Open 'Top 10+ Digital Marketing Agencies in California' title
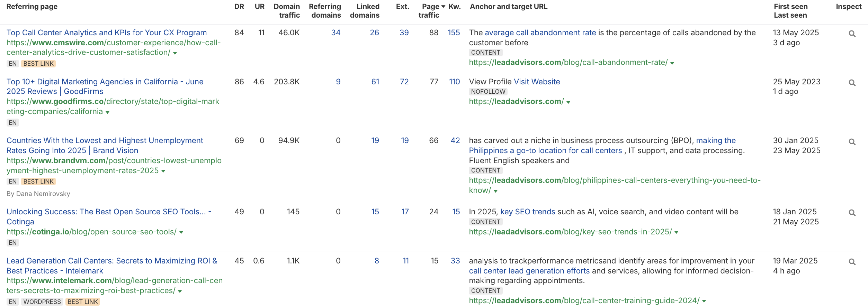 pyautogui.click(x=105, y=86)
